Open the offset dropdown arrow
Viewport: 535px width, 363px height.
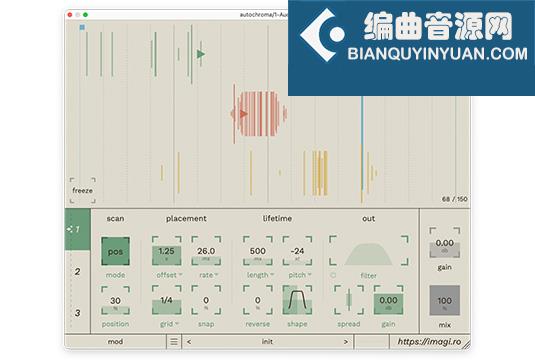point(180,275)
